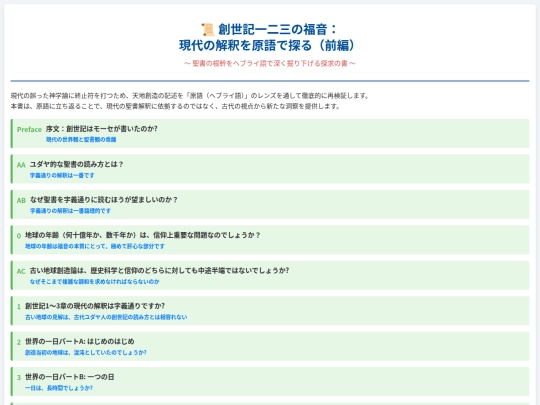Open subtitle 現代の世界観と聖書観の亀裂

[81, 139]
